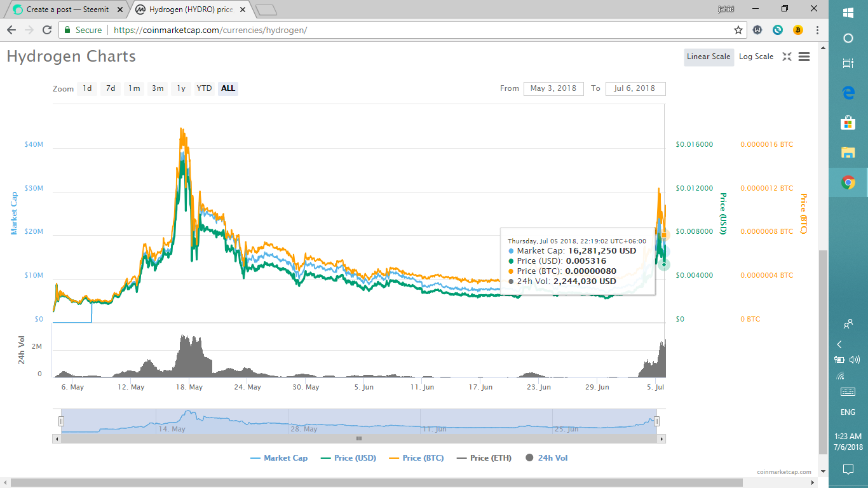Toggle chart fullscreen mode
Viewport: 868px width, 488px height.
click(787, 57)
